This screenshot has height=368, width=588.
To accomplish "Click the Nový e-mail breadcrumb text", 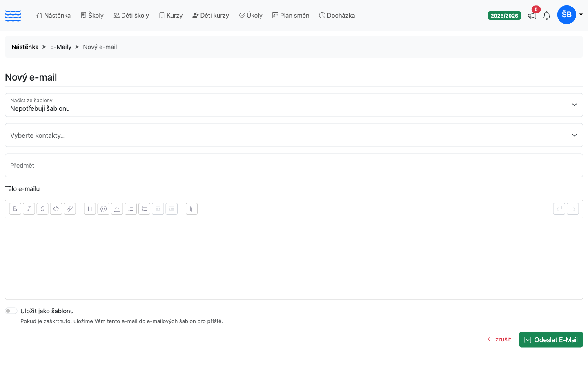I will pyautogui.click(x=100, y=47).
